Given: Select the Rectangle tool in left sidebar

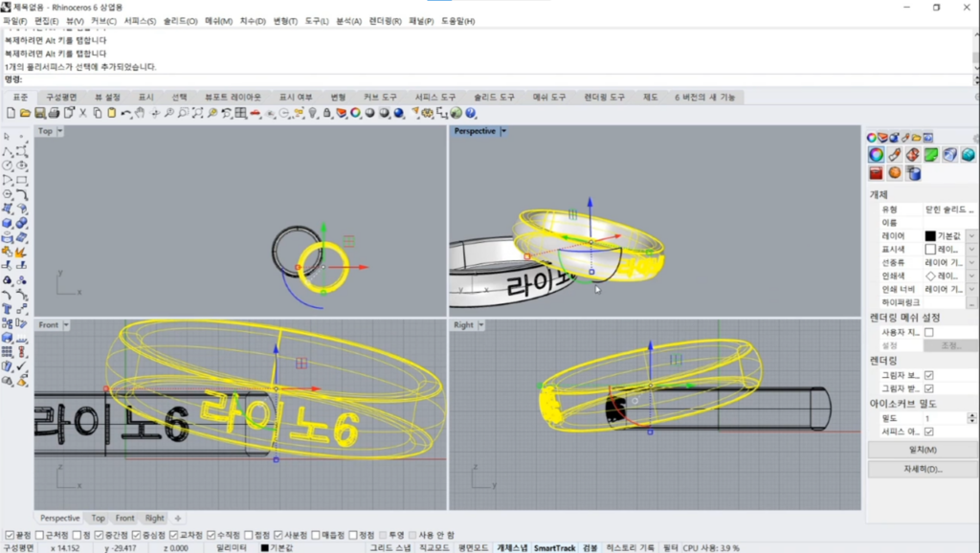Looking at the screenshot, I should [22, 180].
